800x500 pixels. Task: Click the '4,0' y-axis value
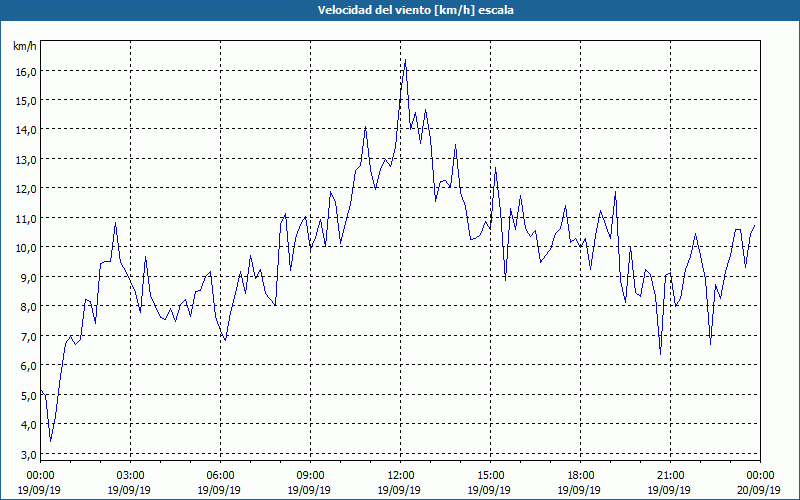click(29, 424)
